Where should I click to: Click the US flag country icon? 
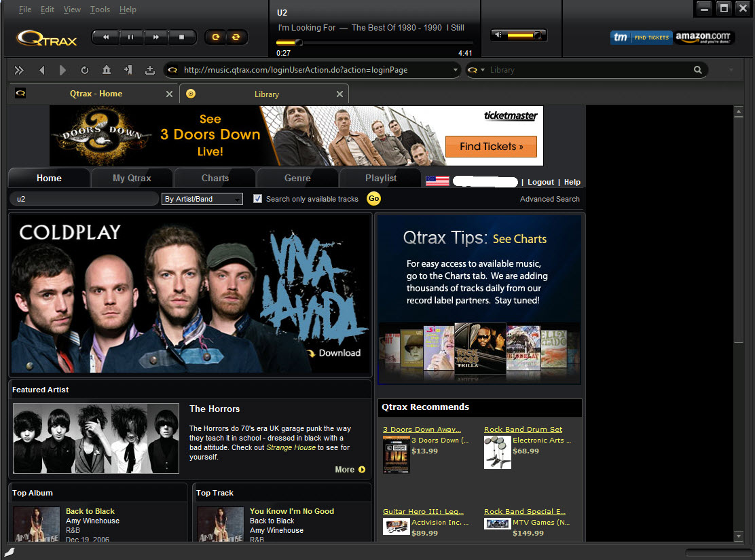437,181
